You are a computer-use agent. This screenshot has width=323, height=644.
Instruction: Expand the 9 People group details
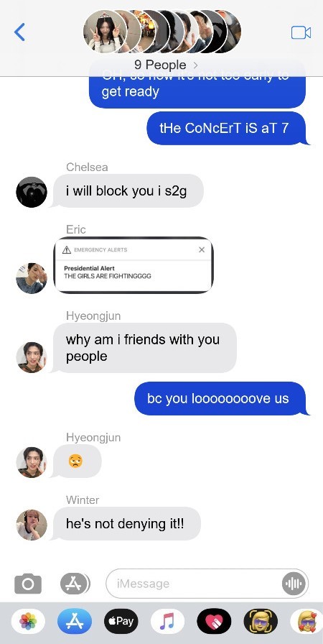tap(166, 65)
